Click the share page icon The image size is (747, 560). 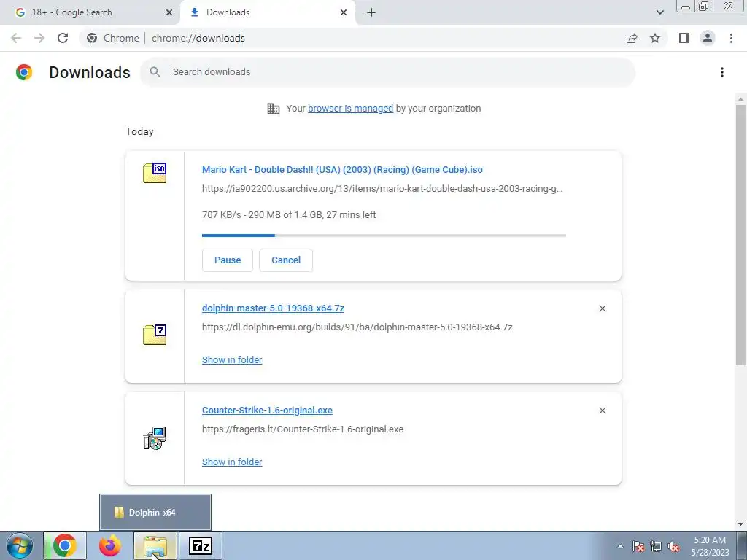(632, 38)
